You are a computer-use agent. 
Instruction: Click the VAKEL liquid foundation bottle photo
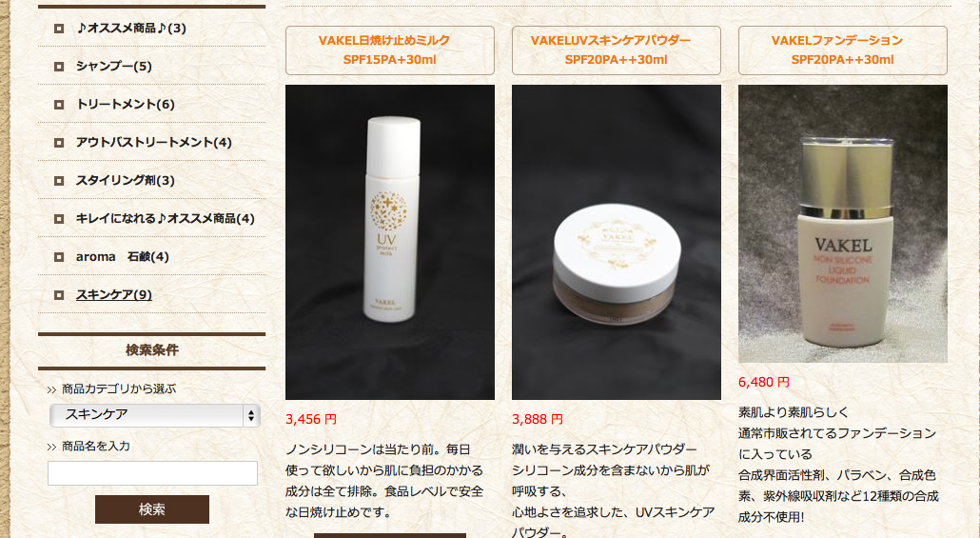click(x=842, y=224)
